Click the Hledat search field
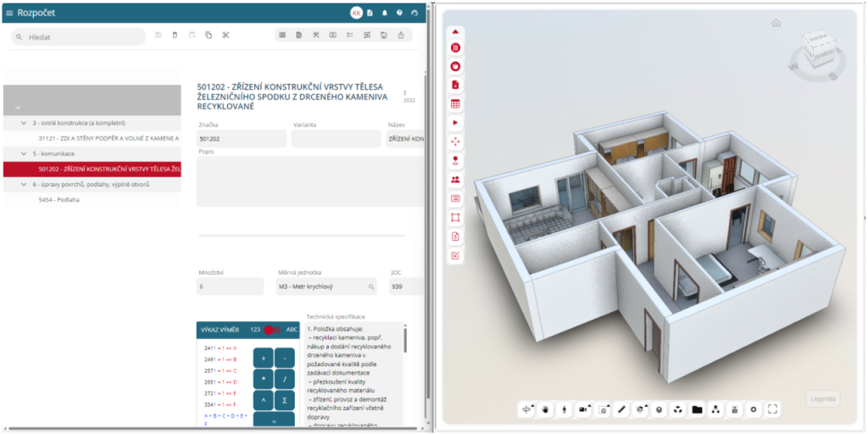Screen dimensions: 868x434 81,37
